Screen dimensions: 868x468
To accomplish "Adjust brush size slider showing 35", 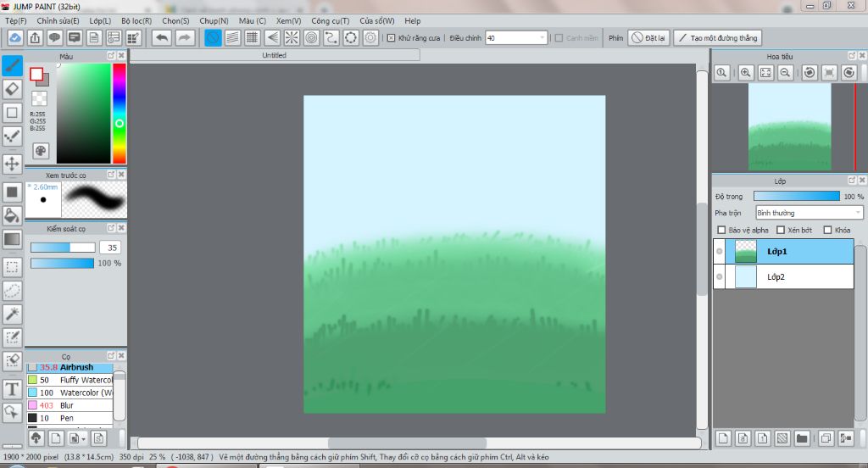I will (x=63, y=248).
